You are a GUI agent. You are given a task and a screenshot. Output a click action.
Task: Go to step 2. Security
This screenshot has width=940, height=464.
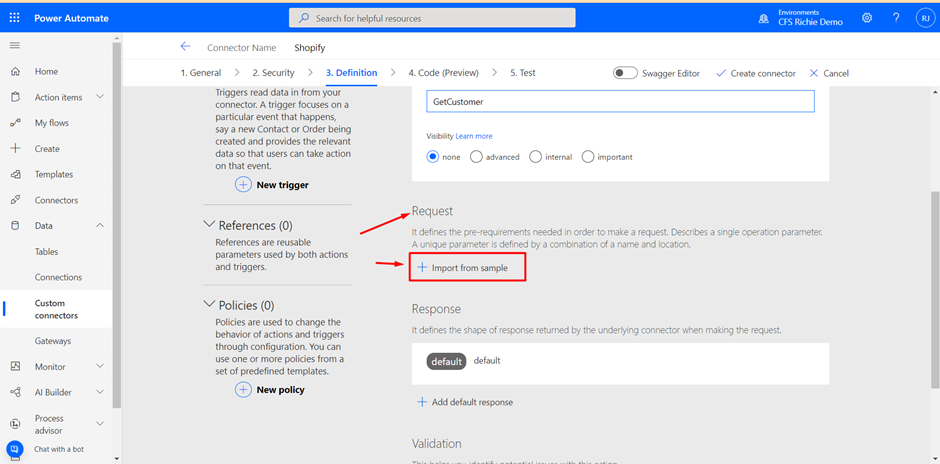pyautogui.click(x=273, y=73)
